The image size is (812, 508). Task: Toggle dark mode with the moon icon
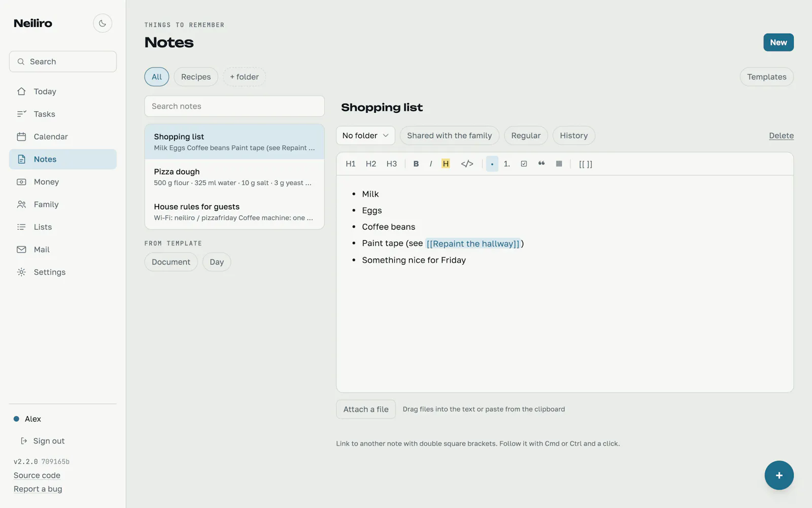(103, 23)
